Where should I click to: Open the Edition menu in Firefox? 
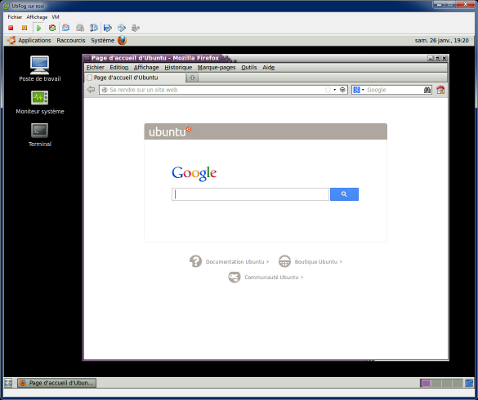click(119, 67)
